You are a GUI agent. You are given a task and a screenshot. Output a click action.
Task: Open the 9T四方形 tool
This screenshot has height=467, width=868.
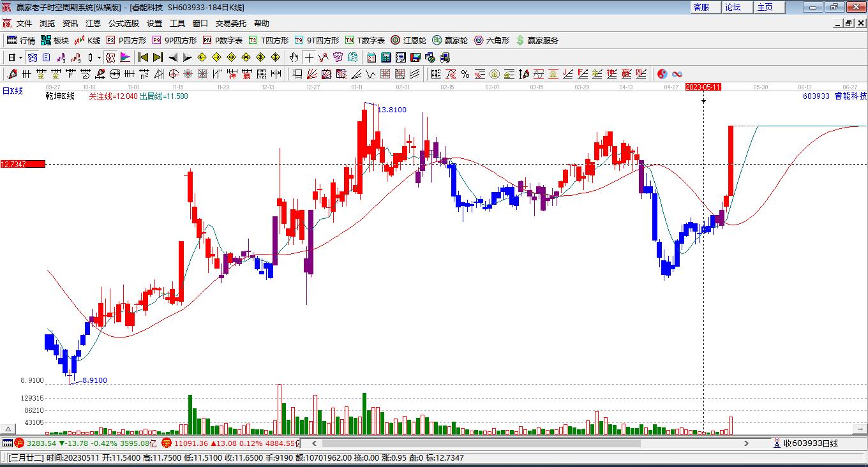(x=317, y=40)
